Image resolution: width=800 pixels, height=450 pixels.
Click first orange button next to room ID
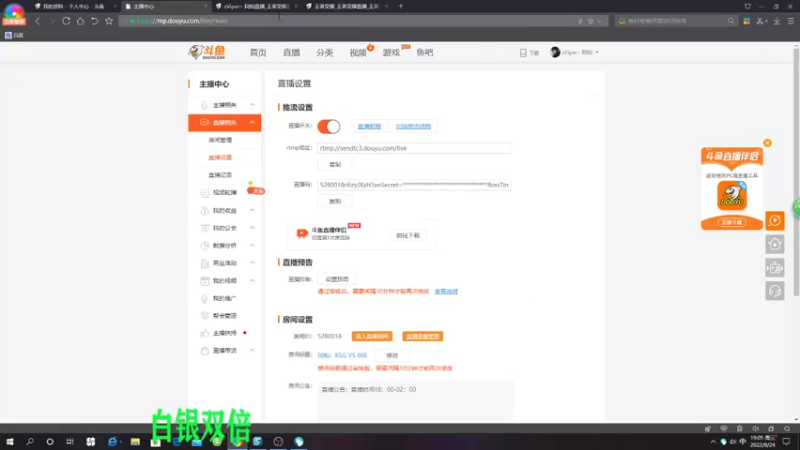pyautogui.click(x=372, y=336)
